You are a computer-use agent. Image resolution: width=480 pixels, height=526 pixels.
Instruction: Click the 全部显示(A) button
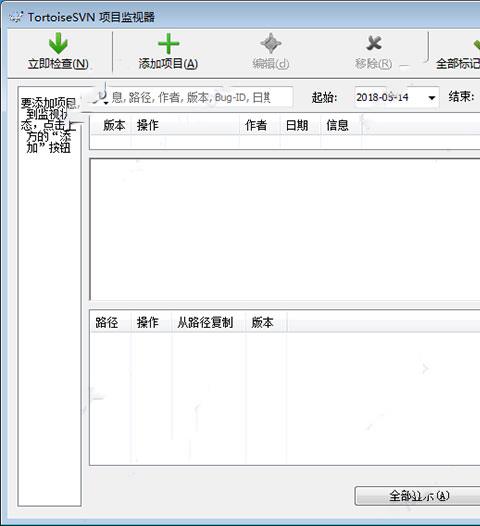coord(419,495)
